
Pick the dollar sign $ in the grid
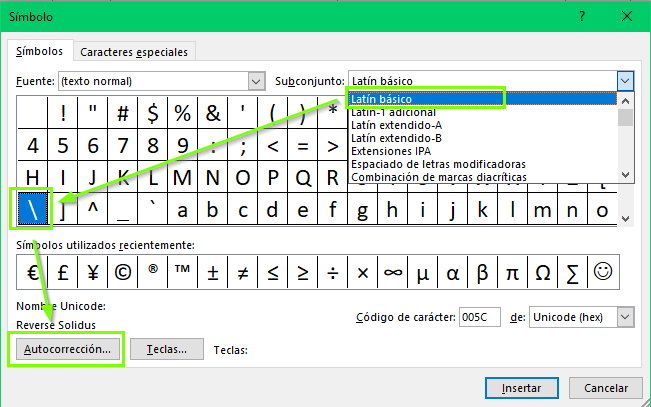[x=153, y=113]
